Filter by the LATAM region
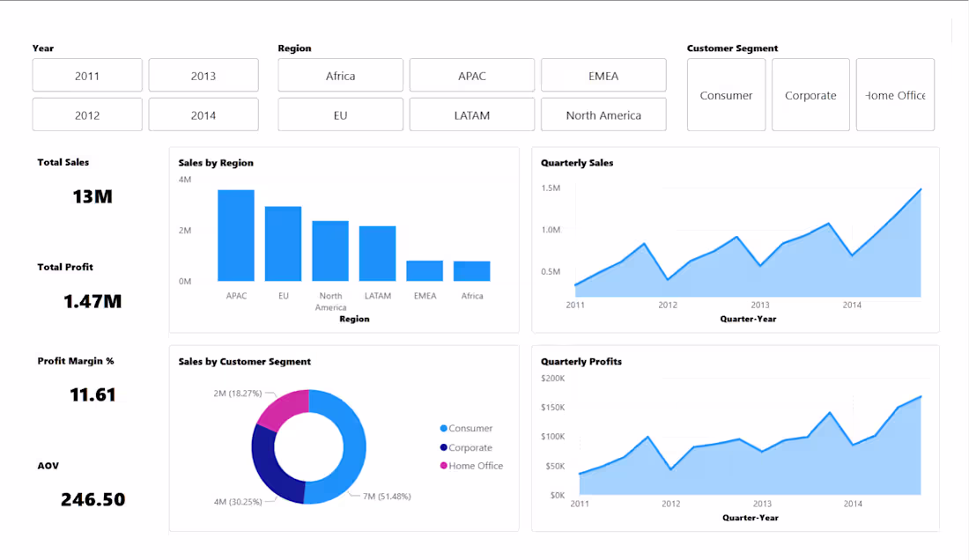The height and width of the screenshot is (560, 969). 471,114
